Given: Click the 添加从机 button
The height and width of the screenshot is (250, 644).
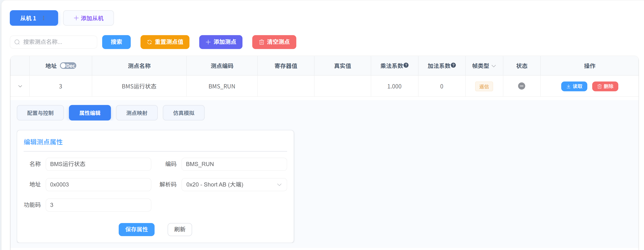Looking at the screenshot, I should click(89, 18).
